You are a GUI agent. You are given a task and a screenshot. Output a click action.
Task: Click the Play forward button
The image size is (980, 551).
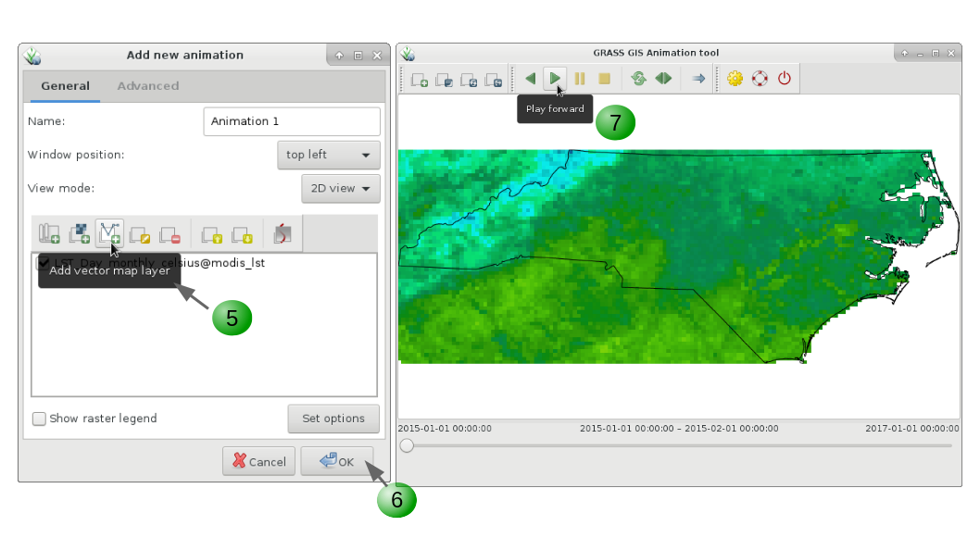coord(554,79)
